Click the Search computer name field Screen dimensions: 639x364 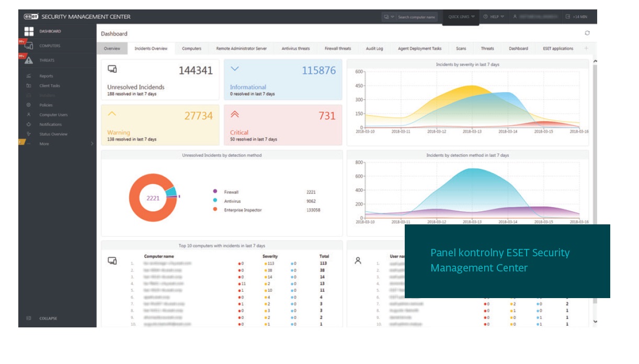[416, 17]
